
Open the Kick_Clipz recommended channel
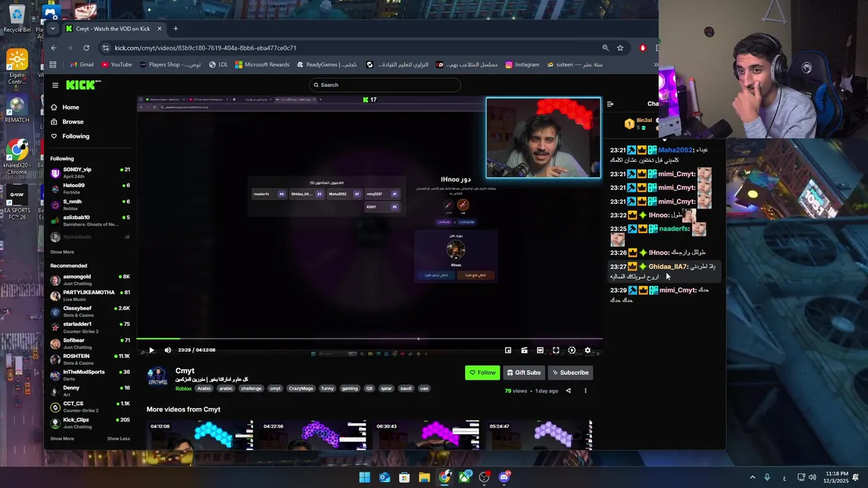pyautogui.click(x=90, y=423)
